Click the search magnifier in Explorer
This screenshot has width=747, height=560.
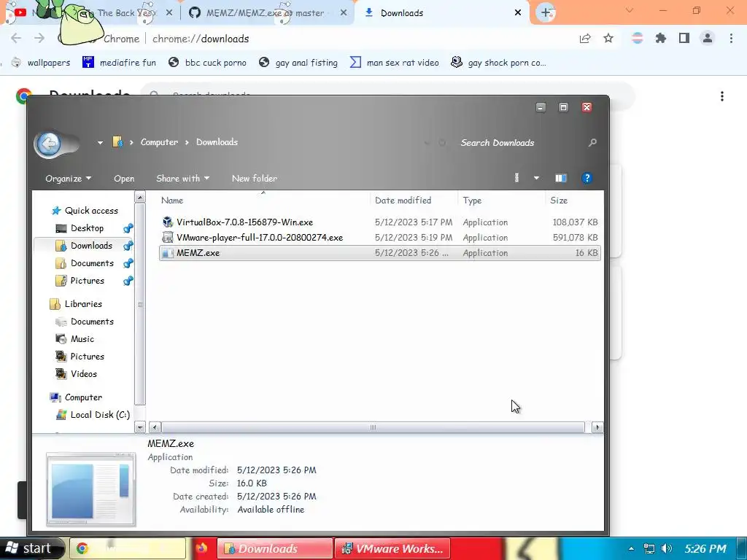coord(592,142)
